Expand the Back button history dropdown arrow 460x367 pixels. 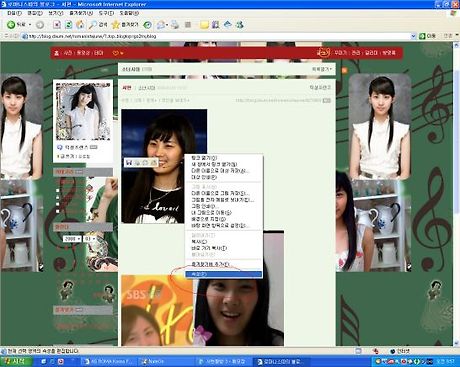30,25
